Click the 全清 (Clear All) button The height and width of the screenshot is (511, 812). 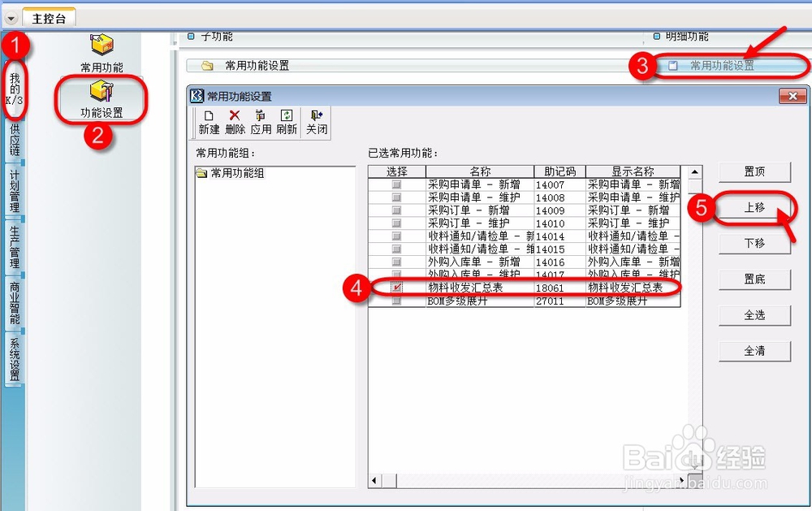tap(754, 351)
